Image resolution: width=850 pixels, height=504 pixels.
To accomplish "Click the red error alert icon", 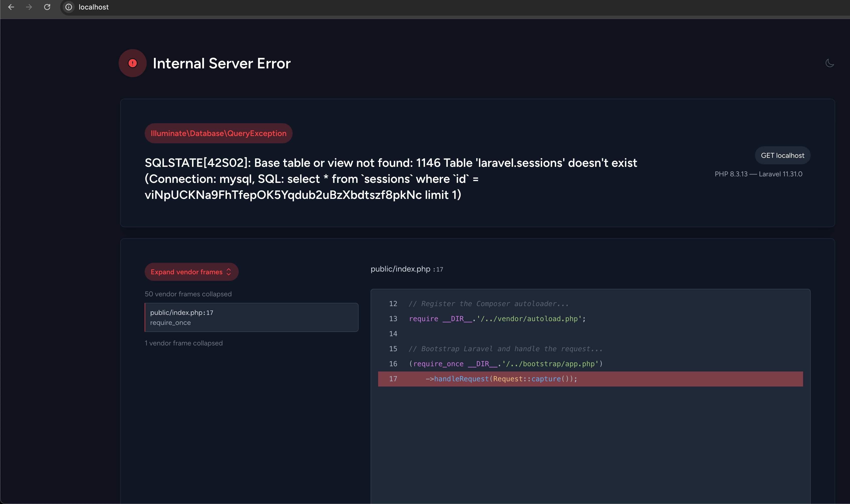I will 133,63.
